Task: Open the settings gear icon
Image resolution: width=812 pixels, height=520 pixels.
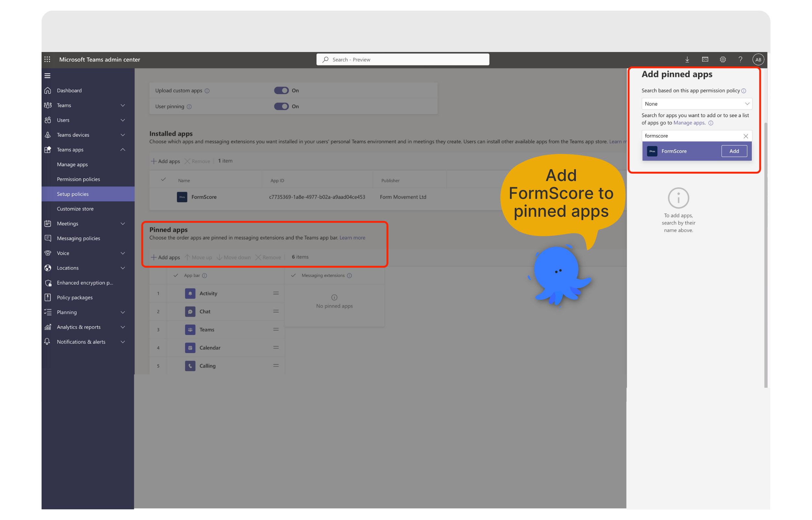Action: coord(723,59)
